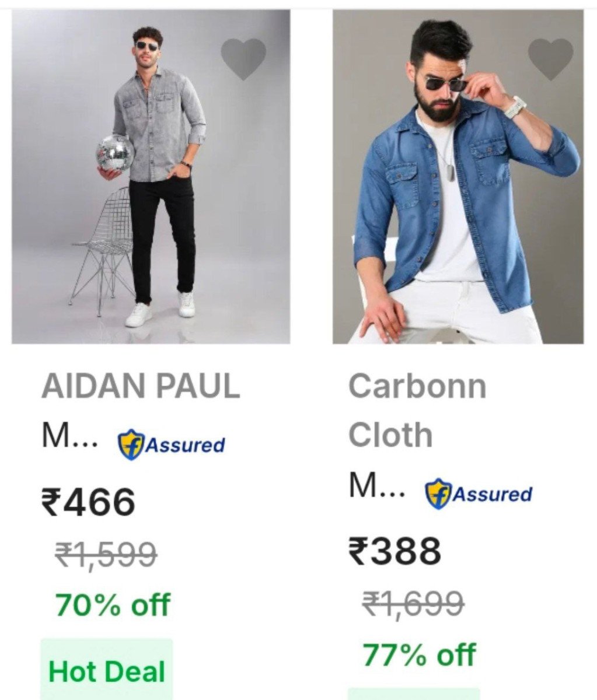Tap the green tag below 77% off

click(x=414, y=694)
